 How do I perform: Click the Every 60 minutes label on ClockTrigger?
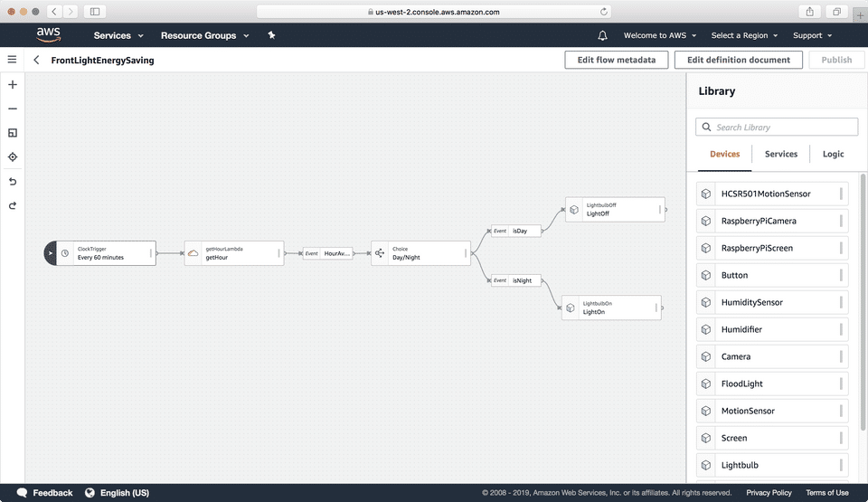coord(100,258)
